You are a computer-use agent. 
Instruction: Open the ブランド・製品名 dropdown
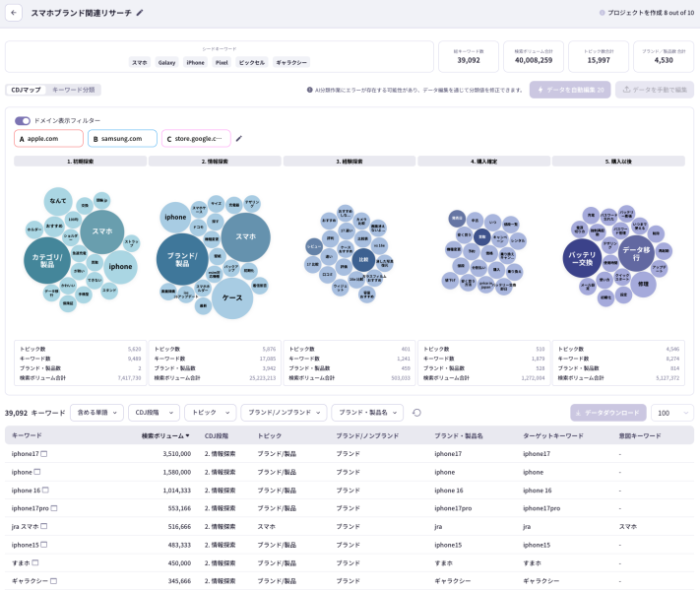tap(367, 413)
